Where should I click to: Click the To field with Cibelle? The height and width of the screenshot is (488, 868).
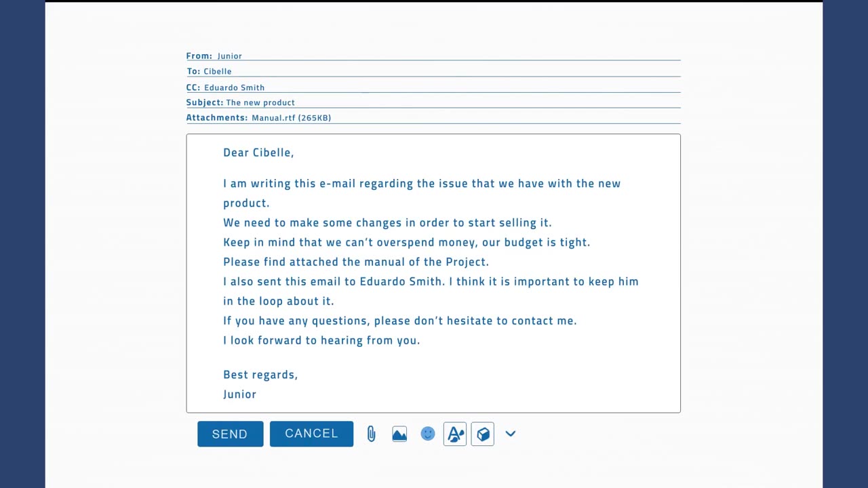click(x=218, y=71)
